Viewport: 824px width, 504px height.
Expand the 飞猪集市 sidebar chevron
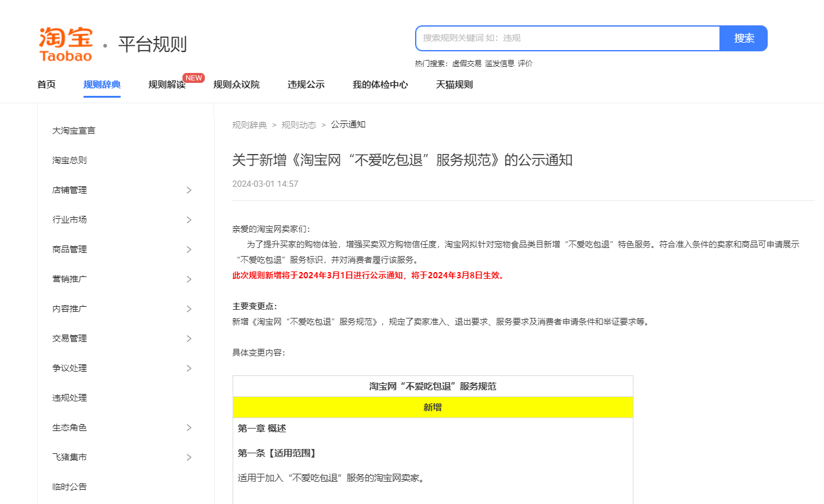click(189, 457)
